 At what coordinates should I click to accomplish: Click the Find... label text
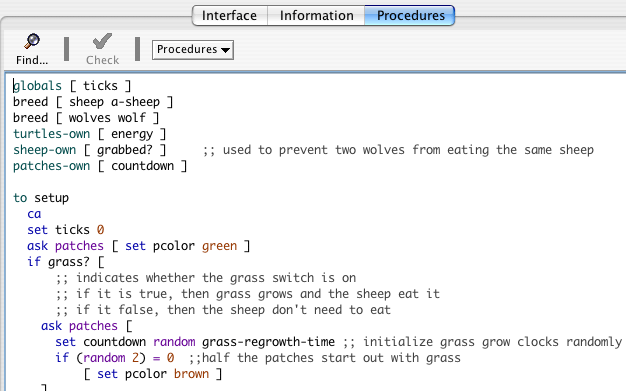click(32, 60)
